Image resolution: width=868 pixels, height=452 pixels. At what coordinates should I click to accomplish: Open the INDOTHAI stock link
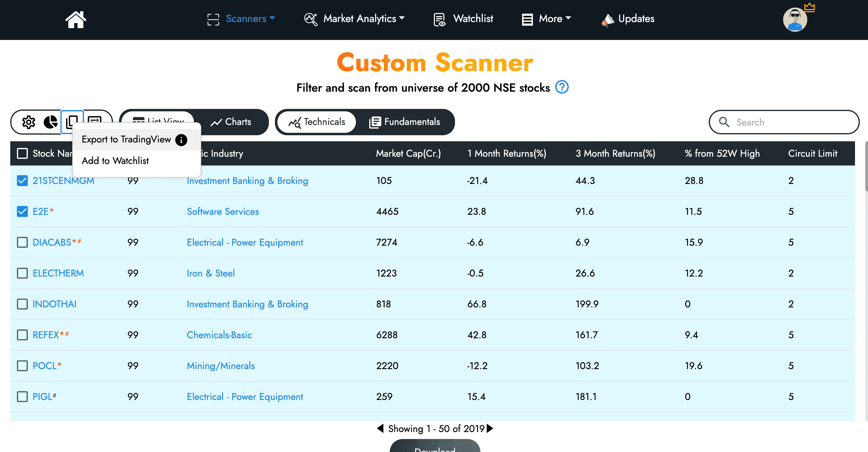click(x=55, y=304)
